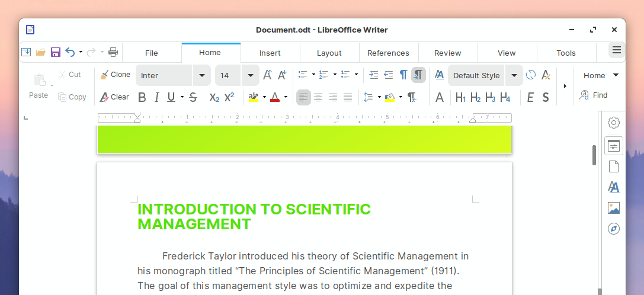
Task: Switch to the Insert tab
Action: pyautogui.click(x=270, y=53)
